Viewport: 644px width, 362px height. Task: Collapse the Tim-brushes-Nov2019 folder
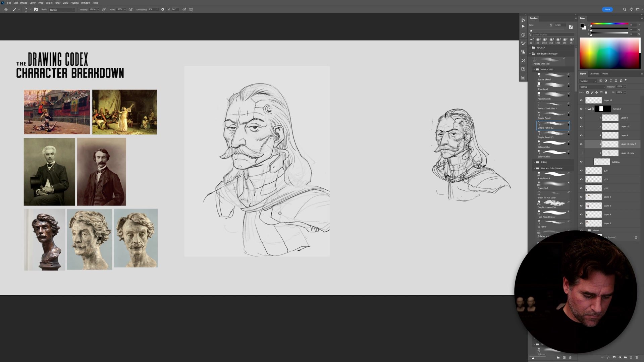coord(530,54)
